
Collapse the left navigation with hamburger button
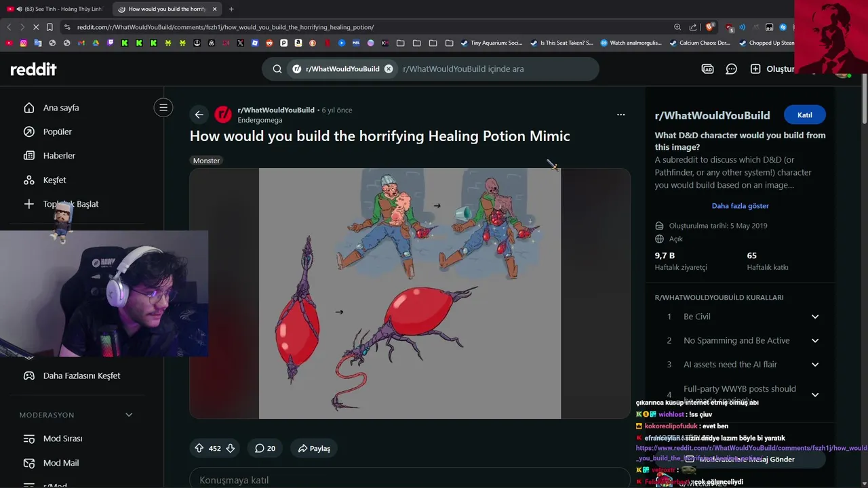(163, 107)
